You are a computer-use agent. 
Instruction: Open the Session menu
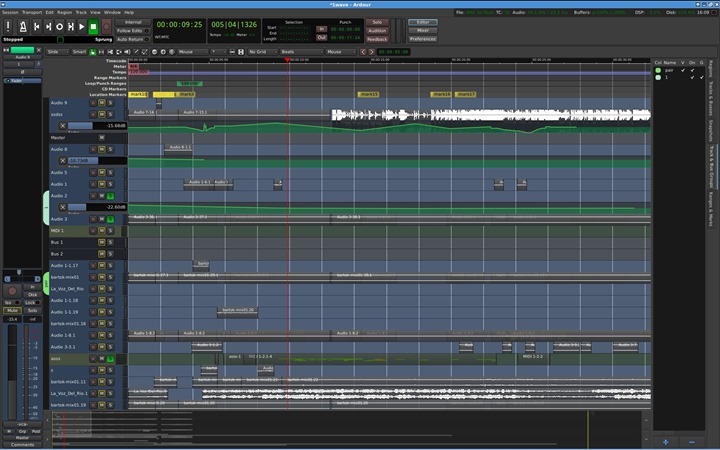pos(10,12)
